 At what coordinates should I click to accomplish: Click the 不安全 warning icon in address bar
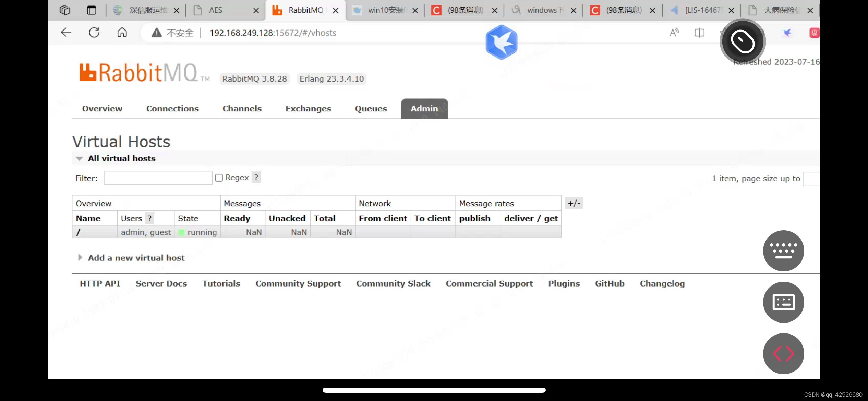[156, 32]
